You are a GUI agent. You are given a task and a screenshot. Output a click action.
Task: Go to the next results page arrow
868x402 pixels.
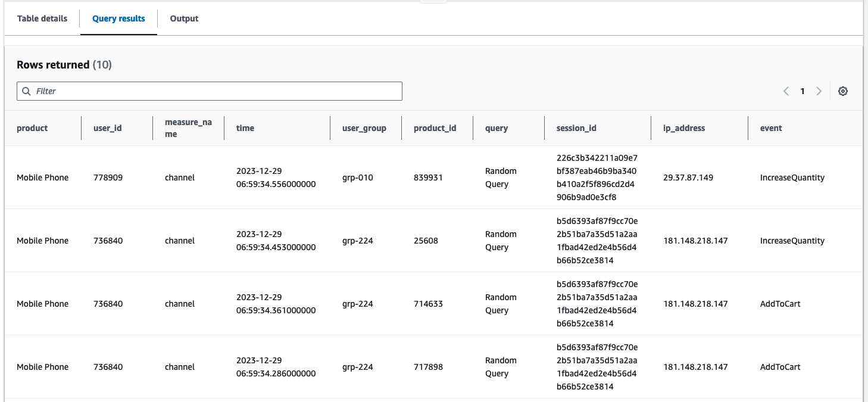(819, 91)
